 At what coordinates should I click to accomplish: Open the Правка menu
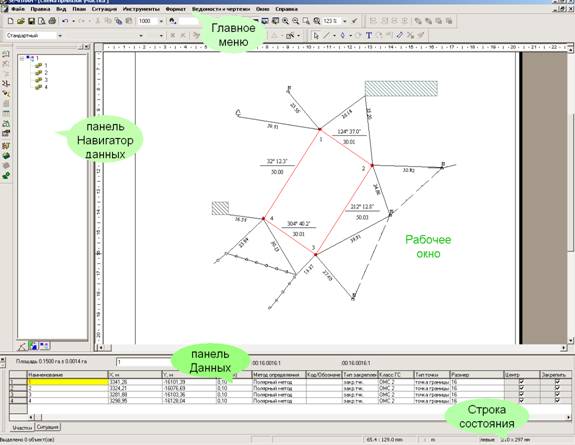tap(40, 9)
